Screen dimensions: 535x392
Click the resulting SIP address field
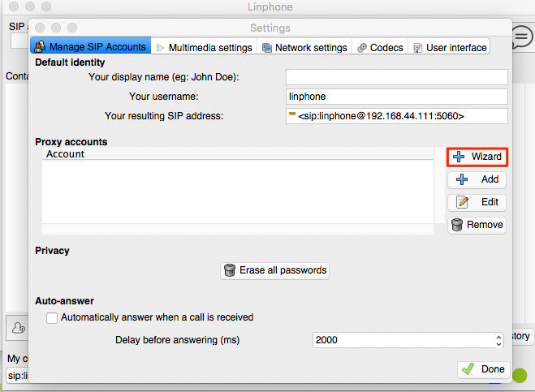[x=396, y=116]
